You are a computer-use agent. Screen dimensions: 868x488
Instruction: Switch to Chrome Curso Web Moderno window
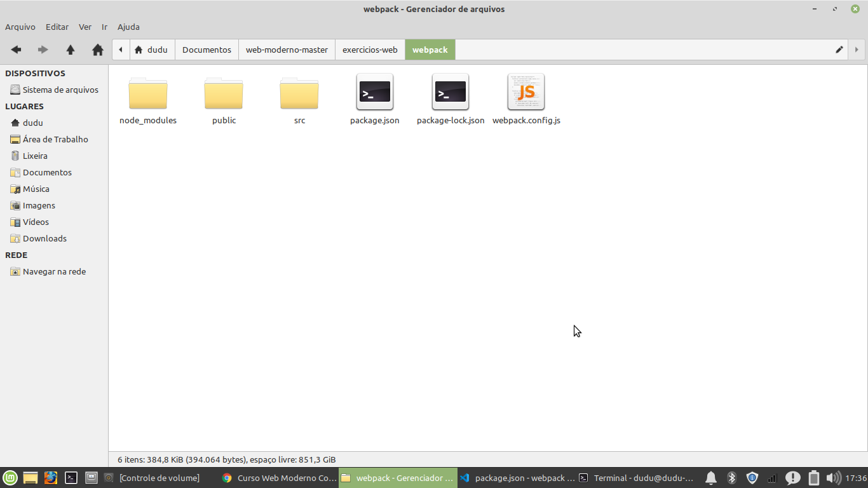point(279,478)
